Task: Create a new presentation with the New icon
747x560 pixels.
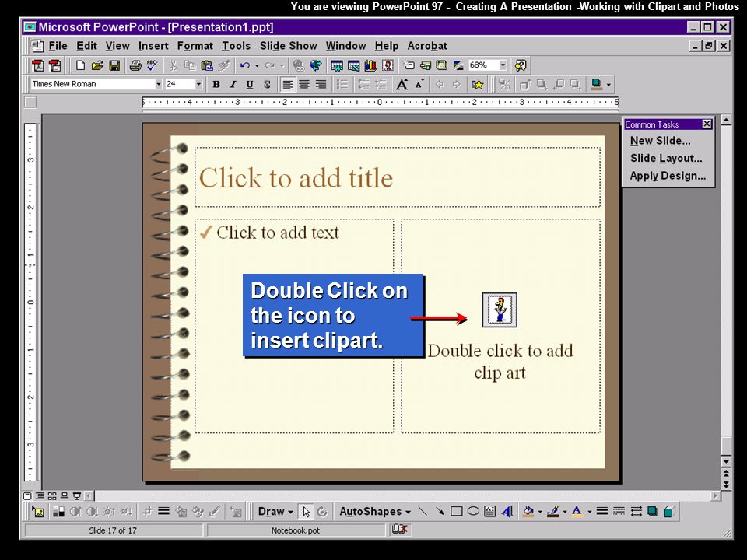Action: [x=80, y=65]
